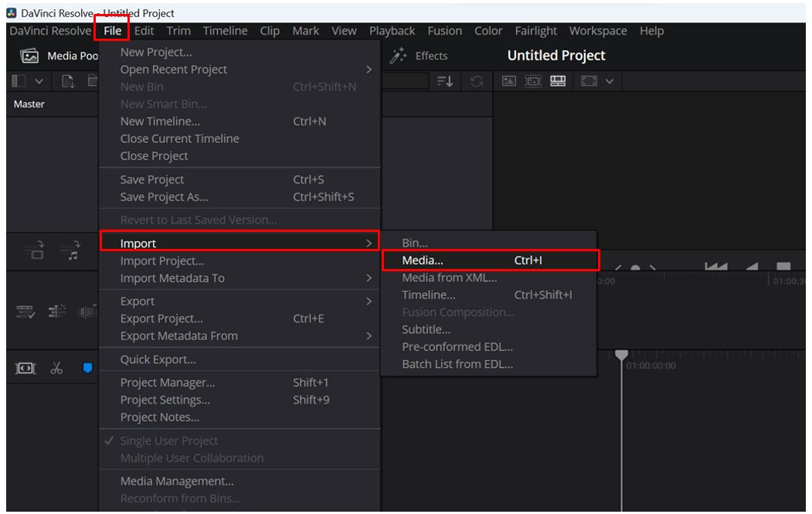Open the Fusion menu

pyautogui.click(x=444, y=31)
